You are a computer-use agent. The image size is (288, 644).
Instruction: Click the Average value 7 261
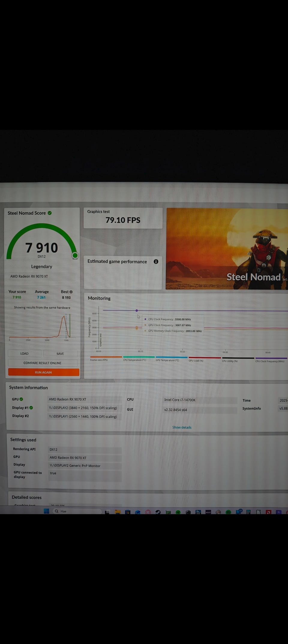pos(41,297)
